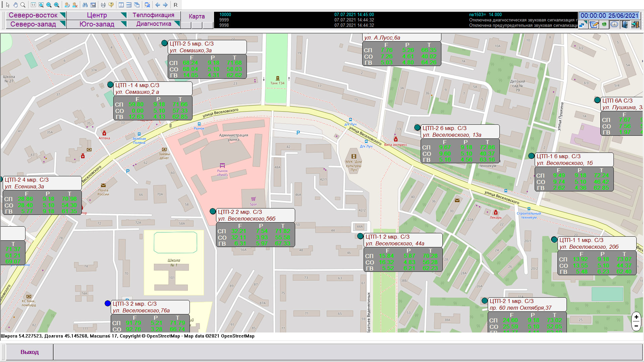The image size is (644, 362).
Task: Tile windows horizontally icon
Action: pyautogui.click(x=129, y=5)
